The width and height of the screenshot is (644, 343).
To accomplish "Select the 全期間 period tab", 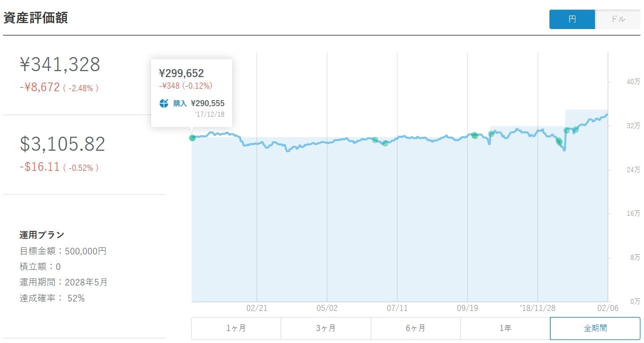I will [595, 328].
